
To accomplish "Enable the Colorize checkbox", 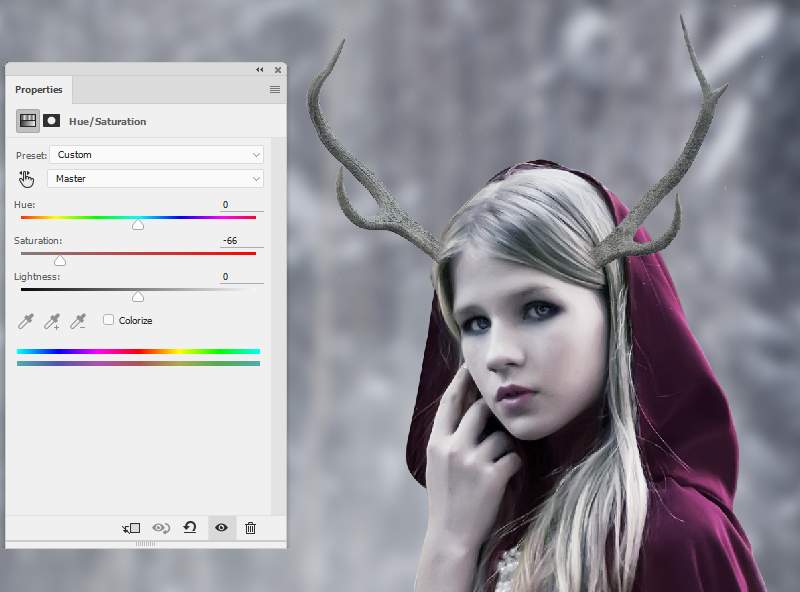I will (109, 320).
